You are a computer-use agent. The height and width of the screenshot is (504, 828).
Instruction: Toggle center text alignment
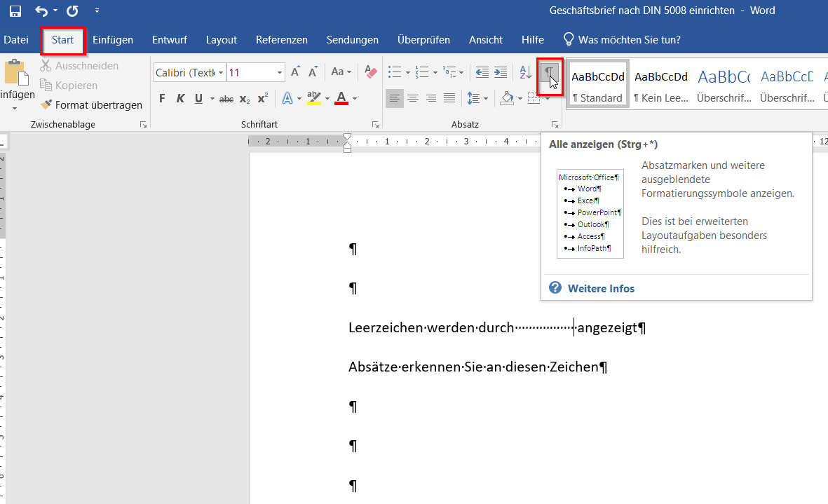pos(413,99)
